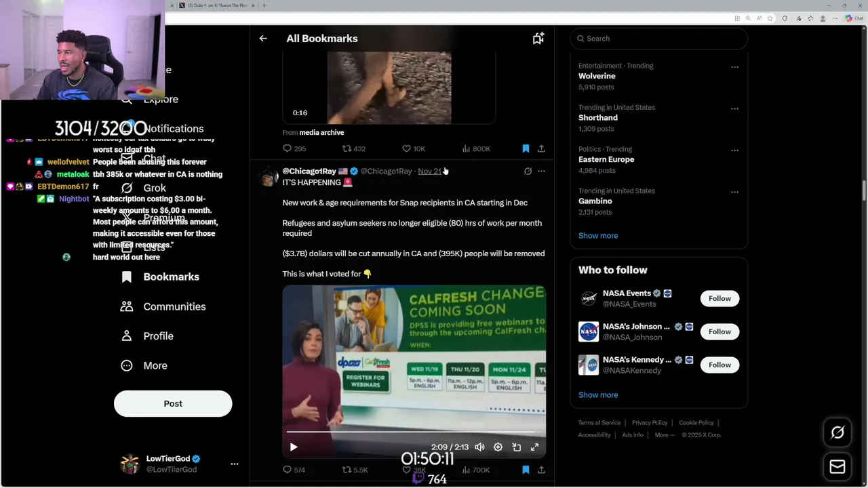Open LowTierGod account menu ellipsis
The height and width of the screenshot is (488, 868).
click(x=235, y=464)
